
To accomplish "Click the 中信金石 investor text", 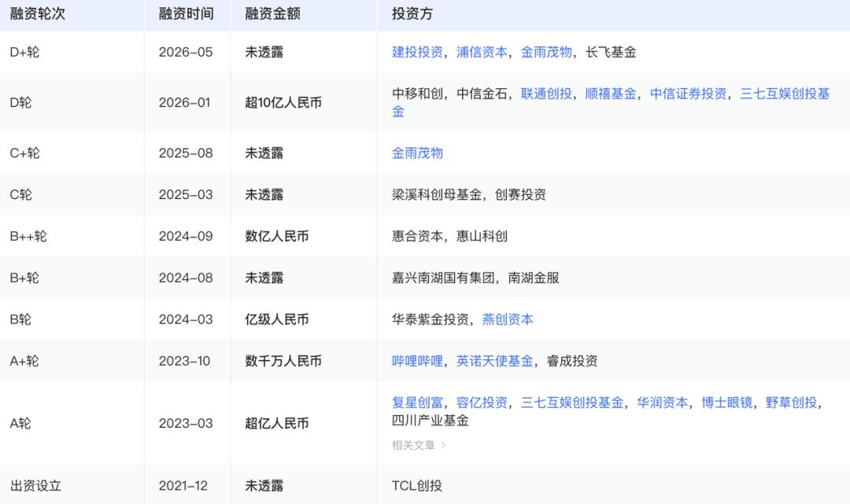I will click(x=482, y=94).
